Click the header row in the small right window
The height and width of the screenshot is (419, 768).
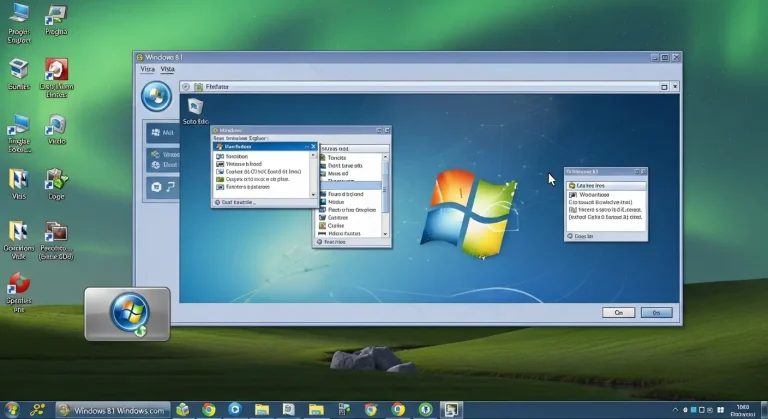606,186
